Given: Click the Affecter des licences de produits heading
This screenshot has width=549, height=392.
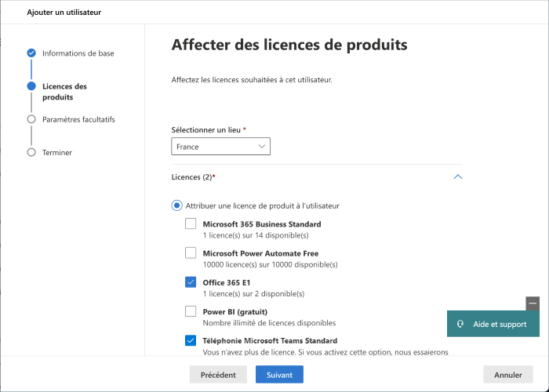Looking at the screenshot, I should [289, 45].
